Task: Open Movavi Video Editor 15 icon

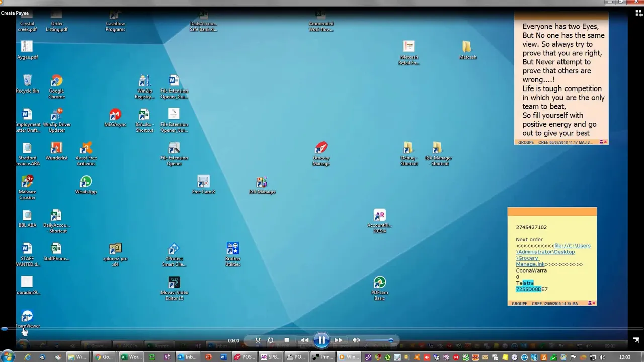Action: [174, 289]
